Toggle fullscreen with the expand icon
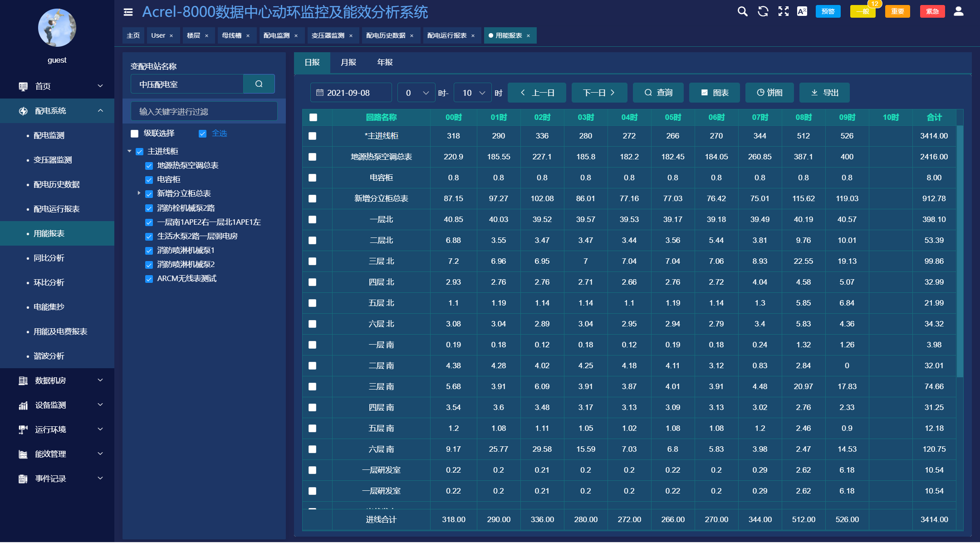Screen dimensions: 980x543 tap(784, 11)
